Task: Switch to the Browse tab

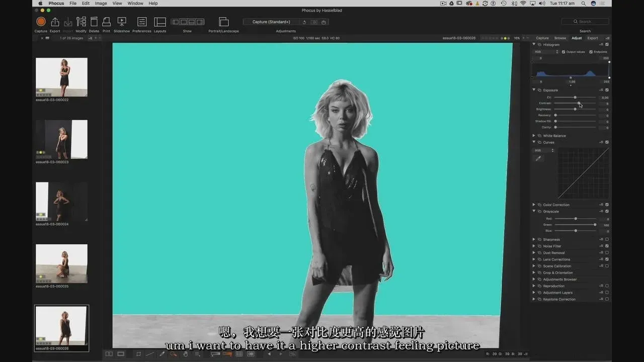Action: pyautogui.click(x=560, y=38)
